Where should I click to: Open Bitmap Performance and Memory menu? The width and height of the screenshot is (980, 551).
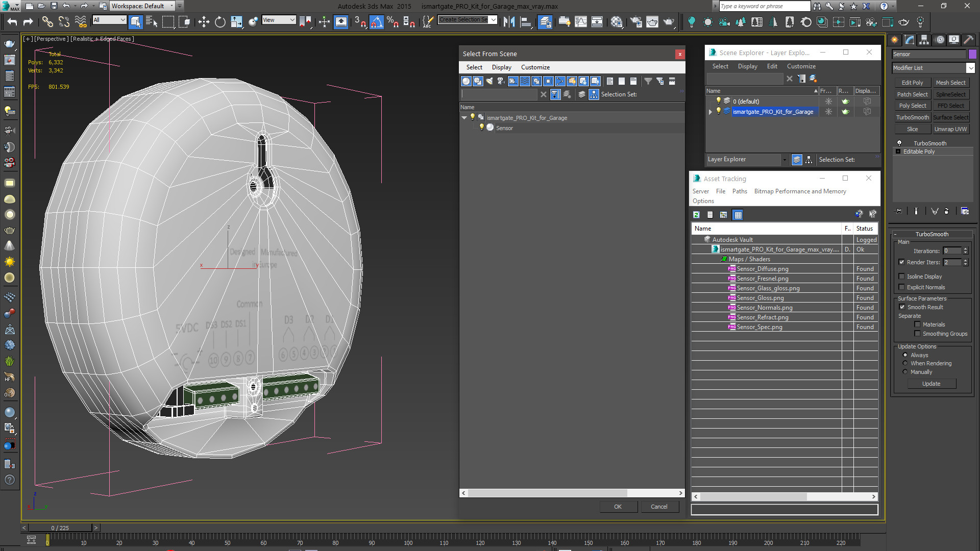pyautogui.click(x=800, y=191)
